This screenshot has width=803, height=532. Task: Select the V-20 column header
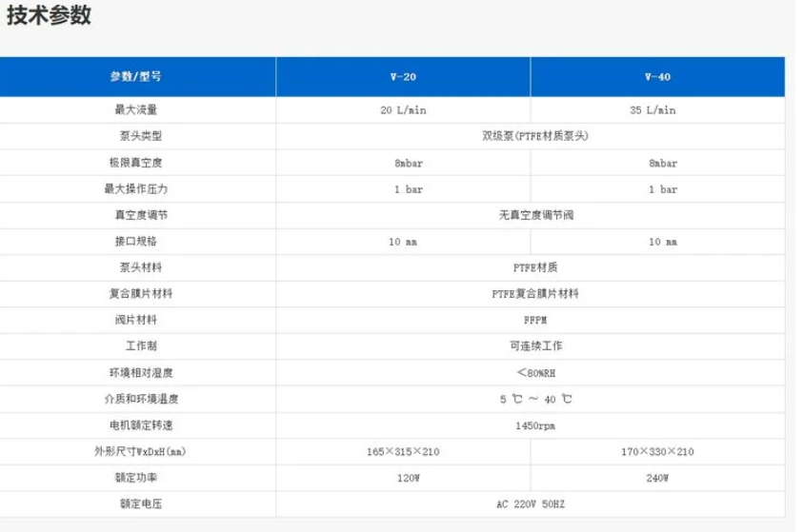(403, 76)
